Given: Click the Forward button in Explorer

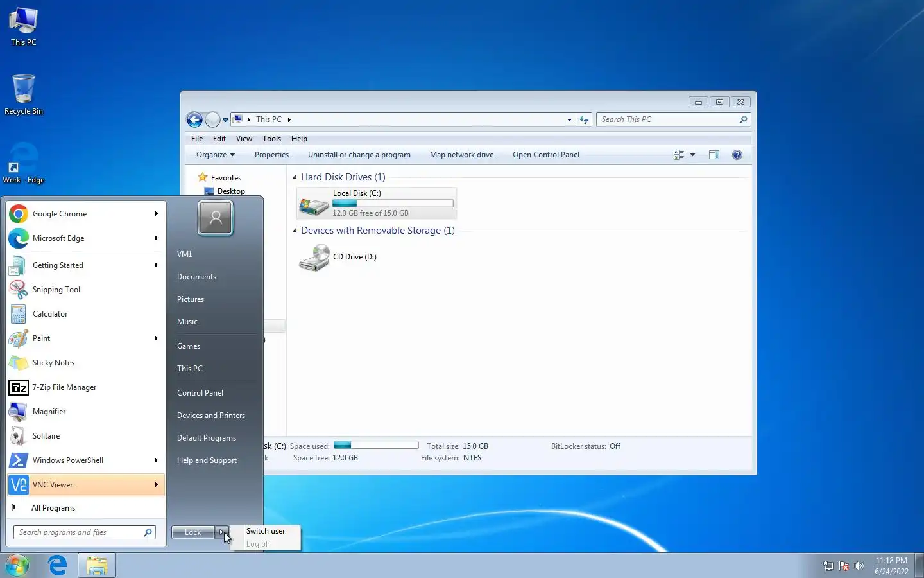Looking at the screenshot, I should [x=212, y=119].
